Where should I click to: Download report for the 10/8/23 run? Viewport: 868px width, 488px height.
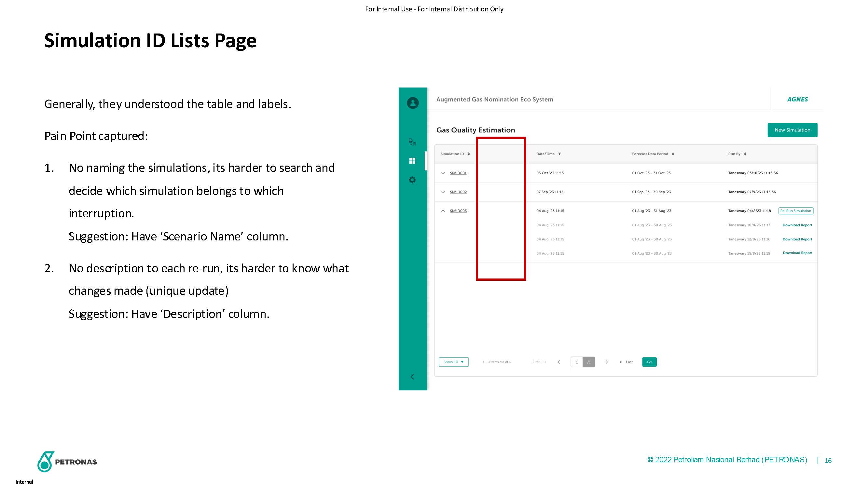pos(797,225)
